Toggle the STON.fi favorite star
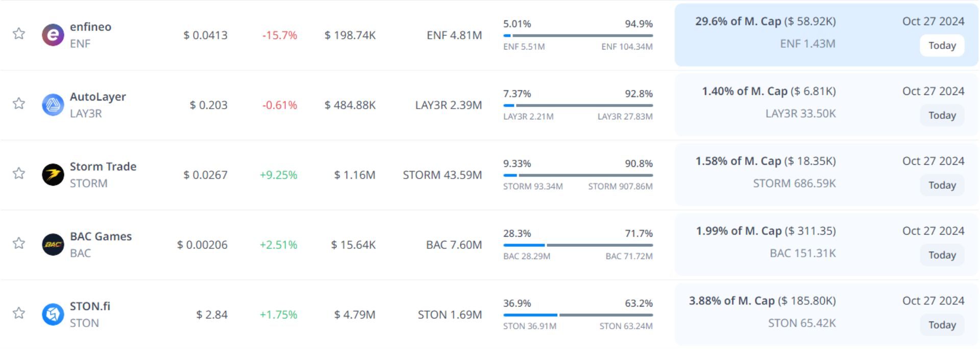The height and width of the screenshot is (349, 980). [19, 313]
